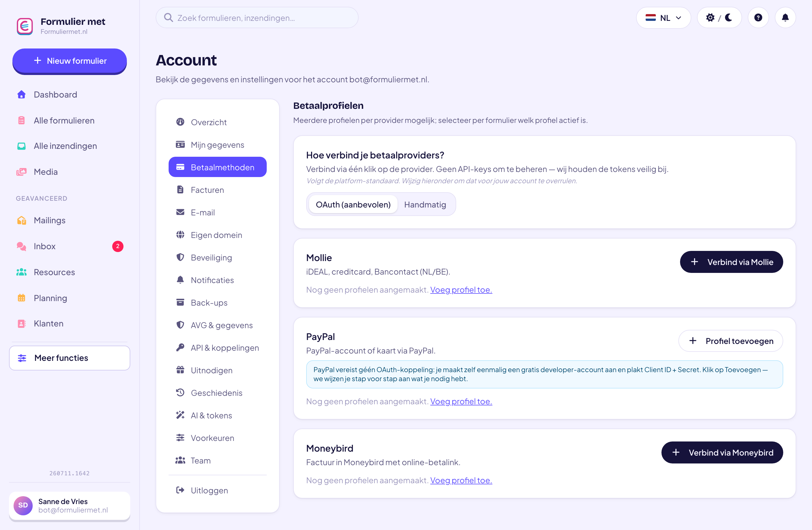Open Dashboard via the home icon
The height and width of the screenshot is (530, 812).
pos(21,94)
